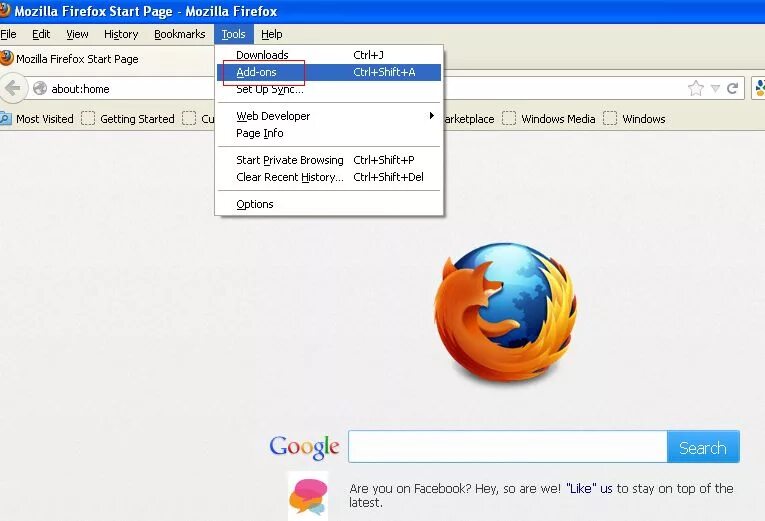Click the Firefox icon in the title bar
765x521 pixels.
[4, 10]
